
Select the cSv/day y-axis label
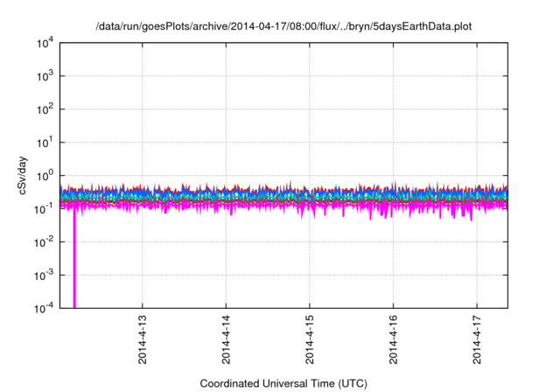22,175
